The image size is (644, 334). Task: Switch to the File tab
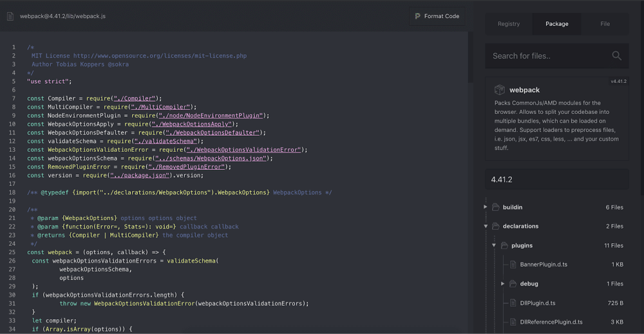tap(605, 24)
